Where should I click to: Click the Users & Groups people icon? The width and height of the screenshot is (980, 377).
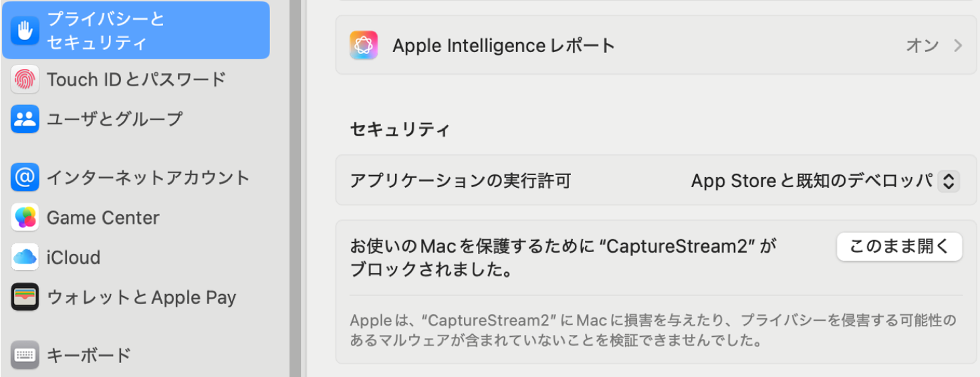coord(25,119)
